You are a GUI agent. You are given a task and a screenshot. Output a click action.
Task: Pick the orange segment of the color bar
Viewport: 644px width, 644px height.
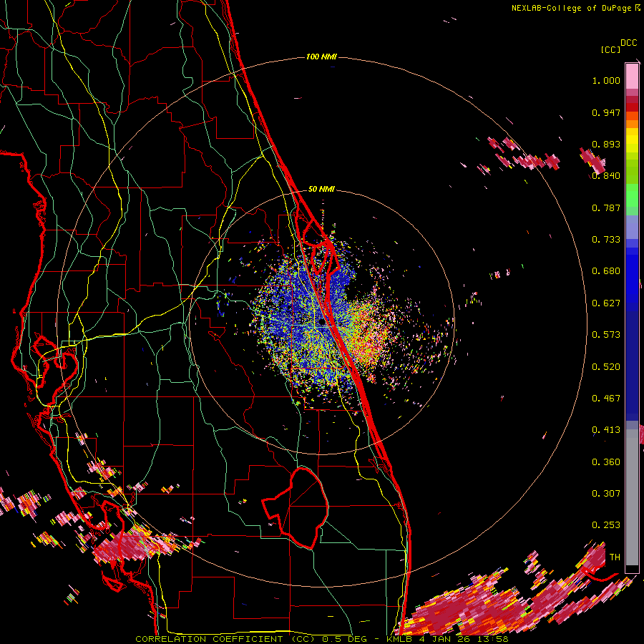coord(632,123)
